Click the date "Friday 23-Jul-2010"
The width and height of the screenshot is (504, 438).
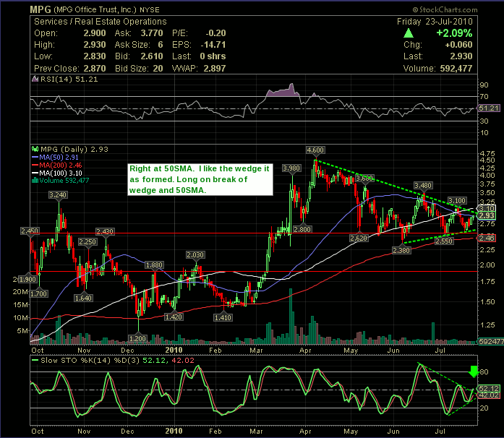coord(435,22)
